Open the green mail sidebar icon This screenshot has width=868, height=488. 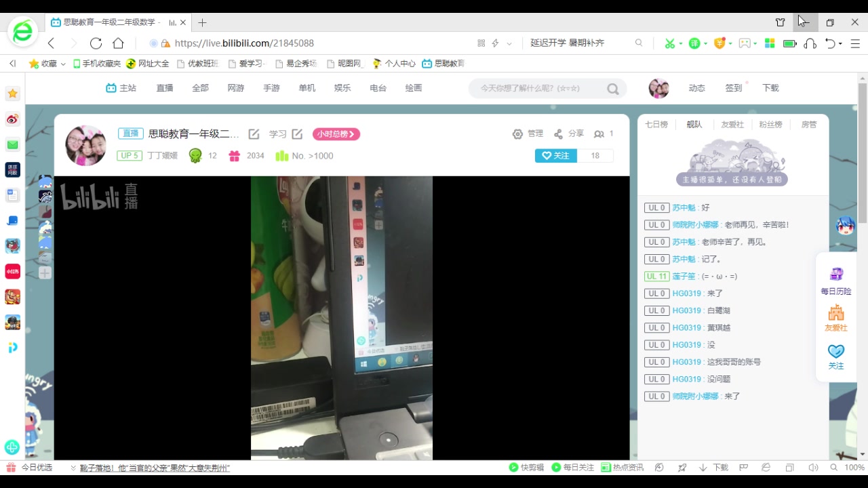pyautogui.click(x=13, y=144)
